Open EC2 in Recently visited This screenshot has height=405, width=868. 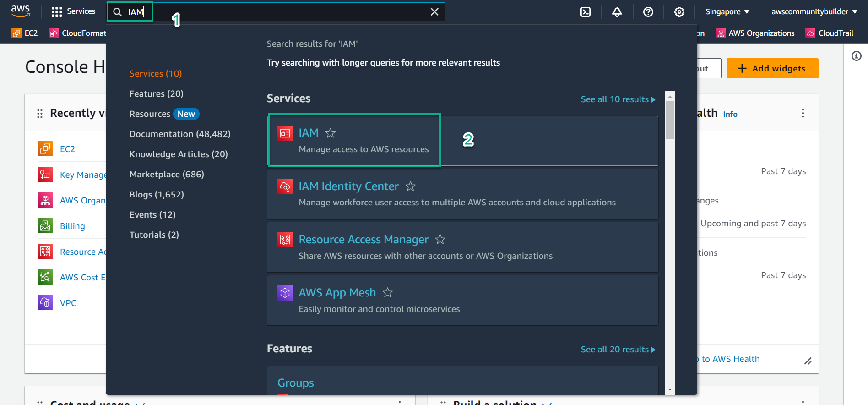(x=67, y=149)
